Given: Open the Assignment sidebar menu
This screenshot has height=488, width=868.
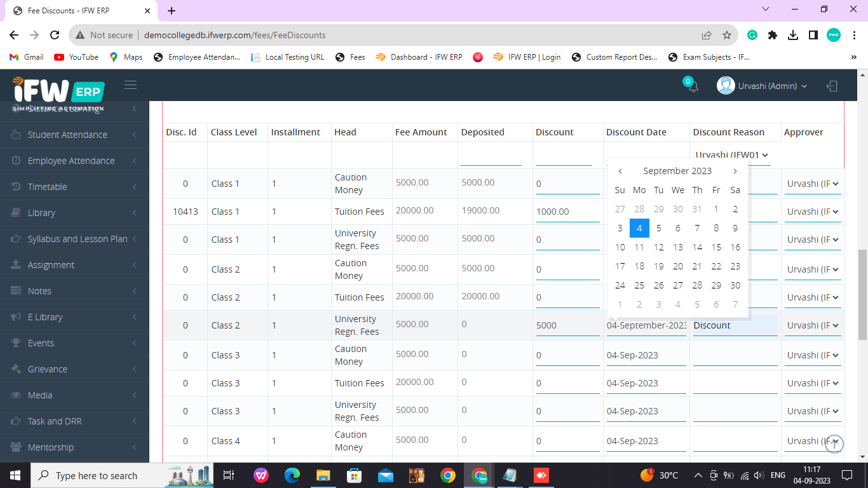Looking at the screenshot, I should coord(74,265).
